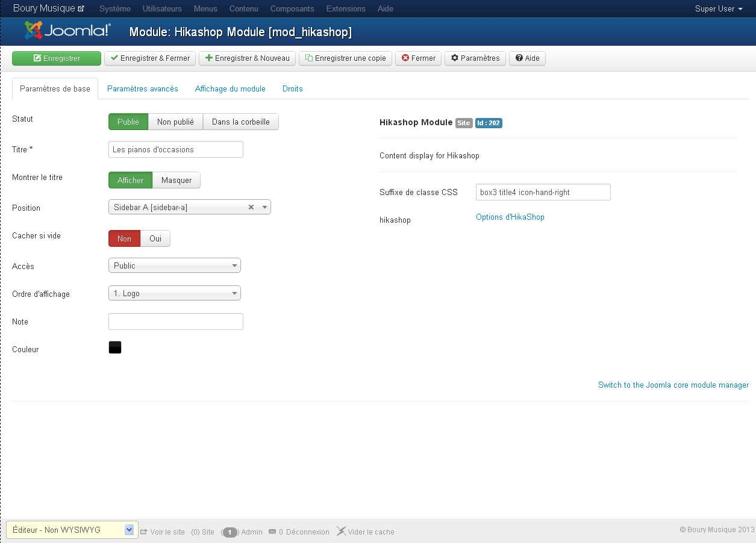Click Switch to the Joomla core module manager
The width and height of the screenshot is (756, 543).
click(673, 385)
